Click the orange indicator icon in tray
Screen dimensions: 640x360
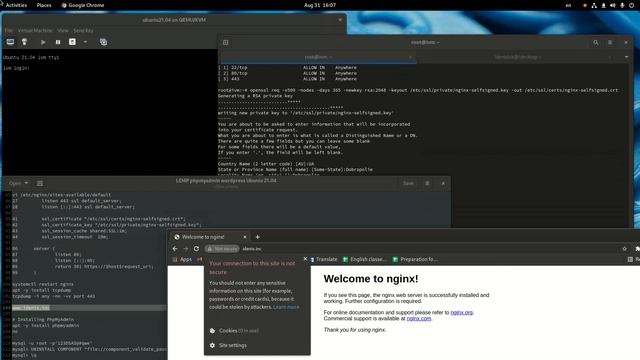tap(585, 5)
